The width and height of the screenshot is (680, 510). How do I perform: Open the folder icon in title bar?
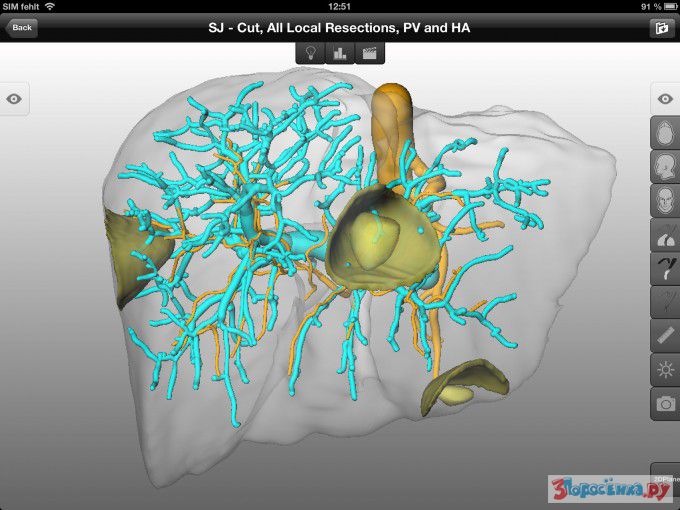[659, 28]
